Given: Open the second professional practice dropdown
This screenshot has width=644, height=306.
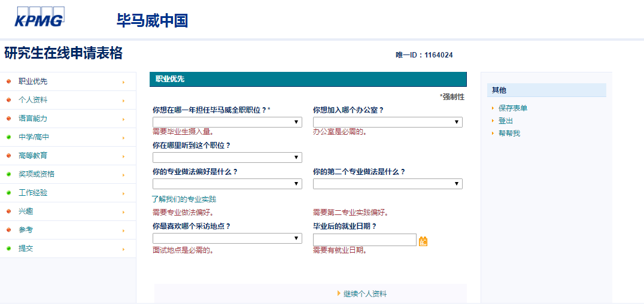Looking at the screenshot, I should pyautogui.click(x=387, y=184).
